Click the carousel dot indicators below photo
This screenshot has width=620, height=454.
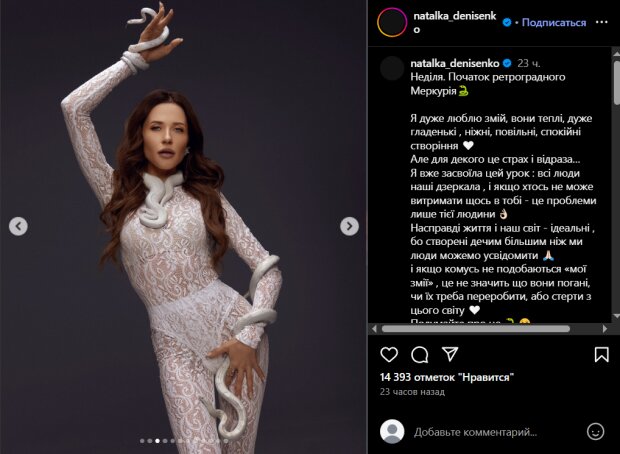184,440
